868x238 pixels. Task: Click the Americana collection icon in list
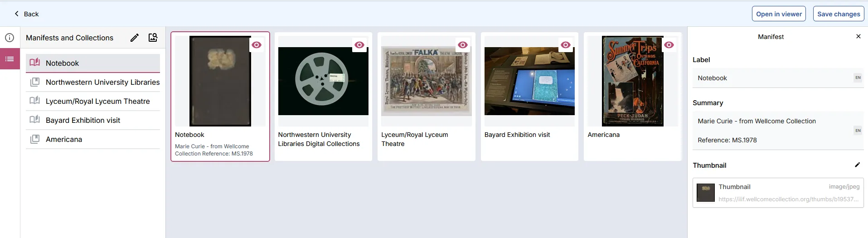click(x=35, y=139)
